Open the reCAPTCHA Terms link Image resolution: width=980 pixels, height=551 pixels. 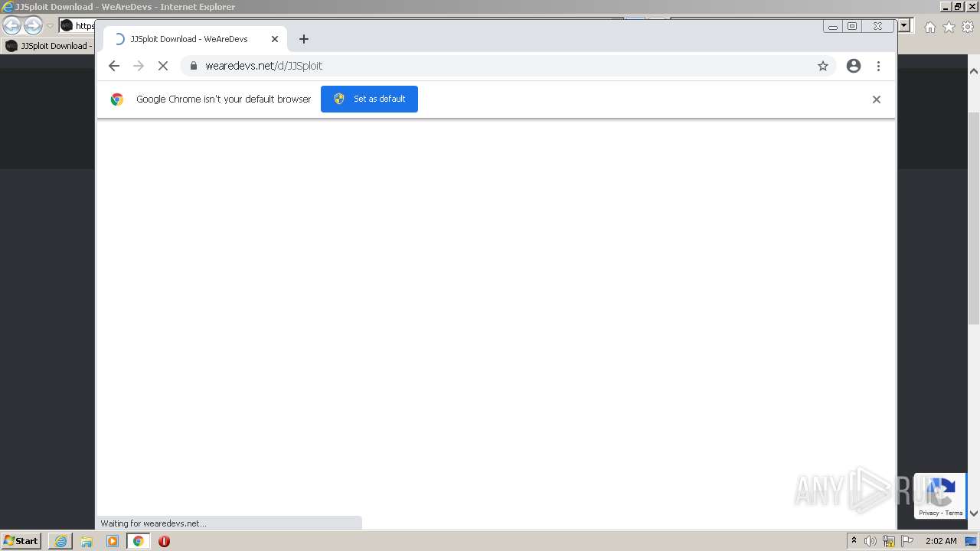tap(954, 514)
